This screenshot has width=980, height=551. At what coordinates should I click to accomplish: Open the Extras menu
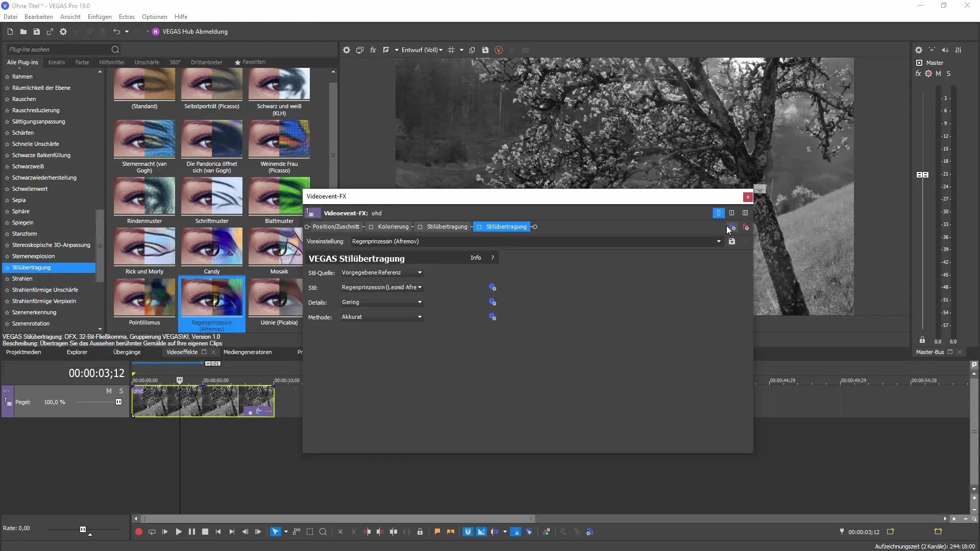pos(127,17)
